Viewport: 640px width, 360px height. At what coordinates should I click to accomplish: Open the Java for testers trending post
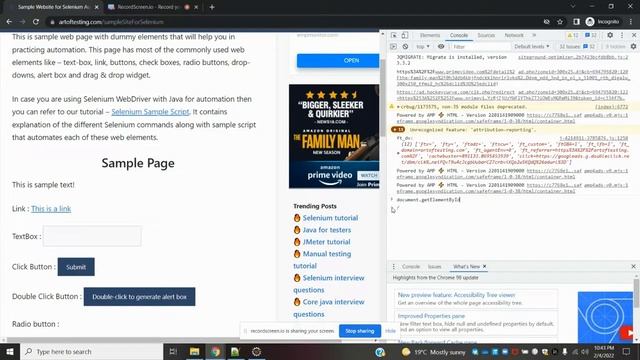click(327, 230)
